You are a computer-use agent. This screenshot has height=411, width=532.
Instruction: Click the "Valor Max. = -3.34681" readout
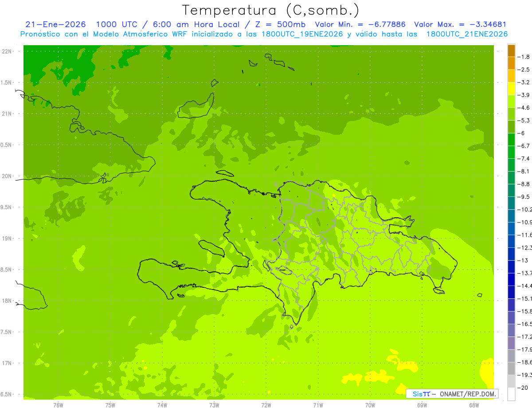tap(460, 24)
